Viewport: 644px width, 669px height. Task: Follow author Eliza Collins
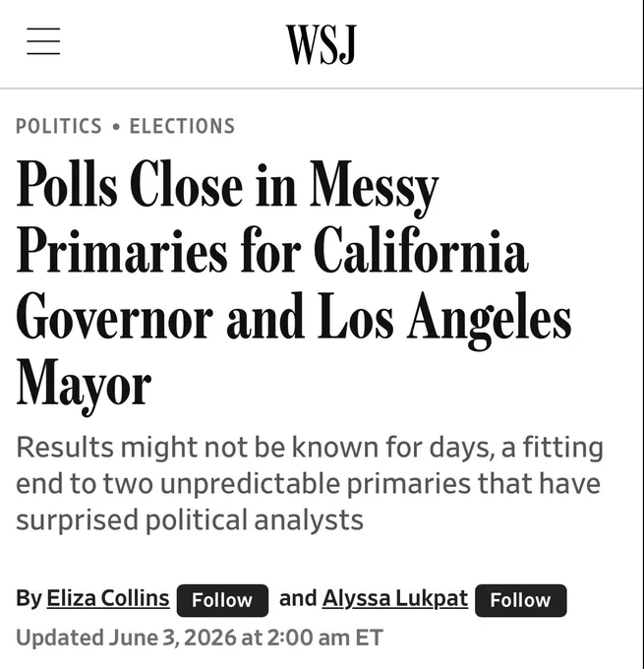pos(222,600)
